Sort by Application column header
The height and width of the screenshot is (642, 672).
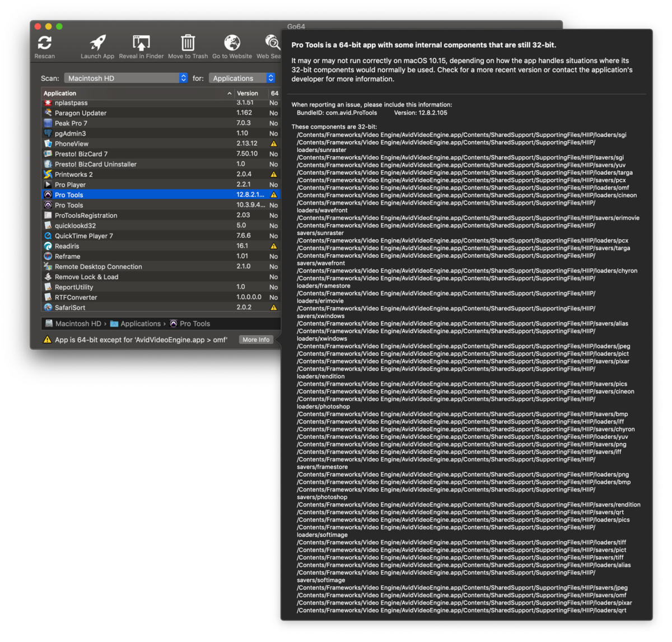(138, 94)
